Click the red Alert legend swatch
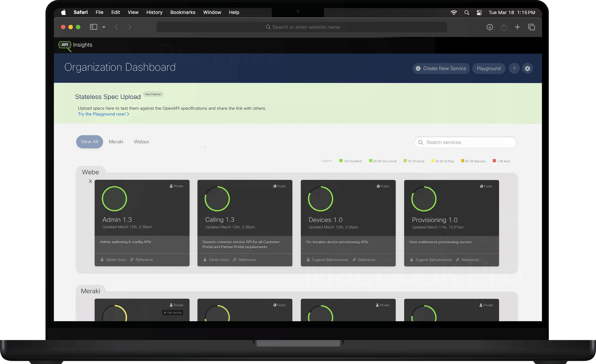 click(x=494, y=161)
